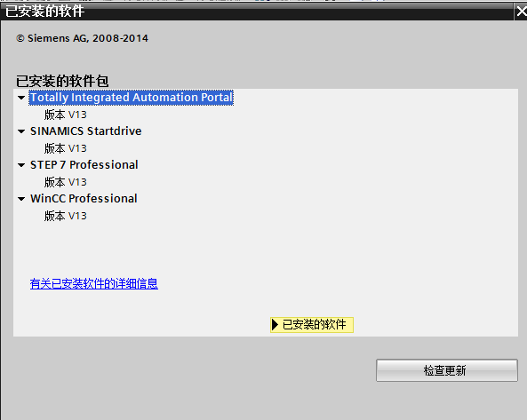The width and height of the screenshot is (527, 420).
Task: Click the 检查更新 button
Action: [x=447, y=370]
